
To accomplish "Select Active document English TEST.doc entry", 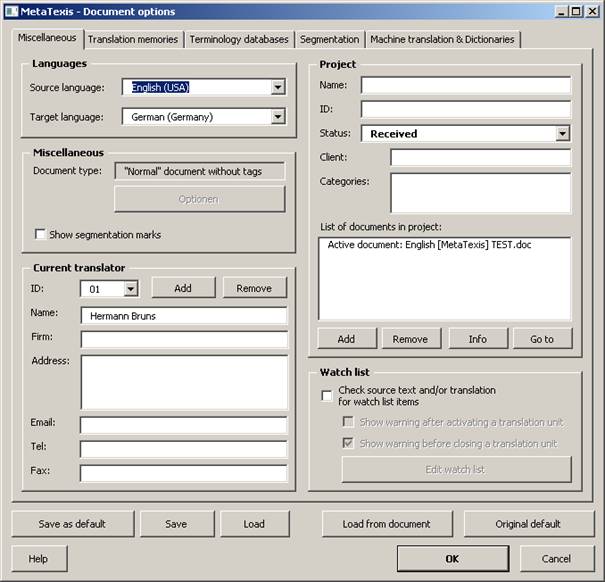I will click(x=429, y=245).
